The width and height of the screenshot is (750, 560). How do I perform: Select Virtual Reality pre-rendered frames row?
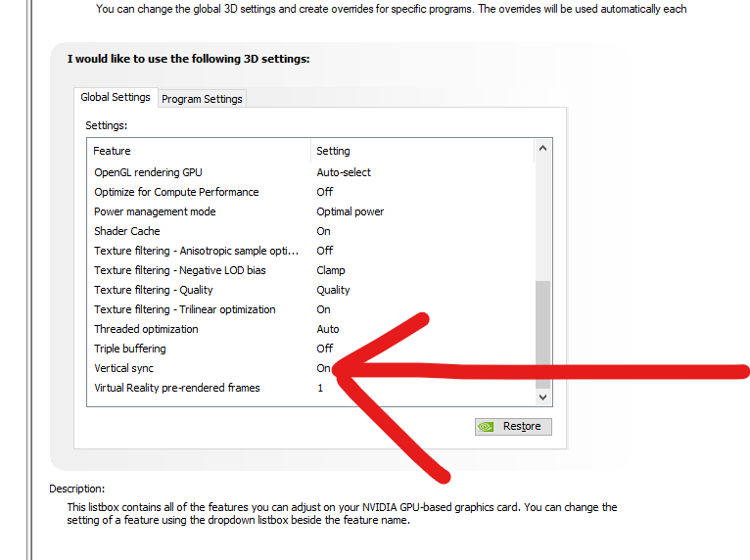313,388
